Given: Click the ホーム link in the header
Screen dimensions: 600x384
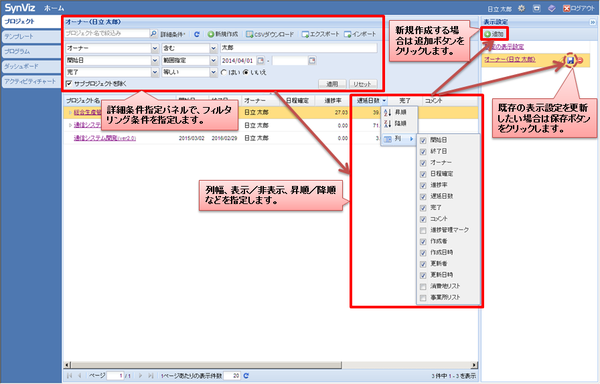Looking at the screenshot, I should coord(54,8).
